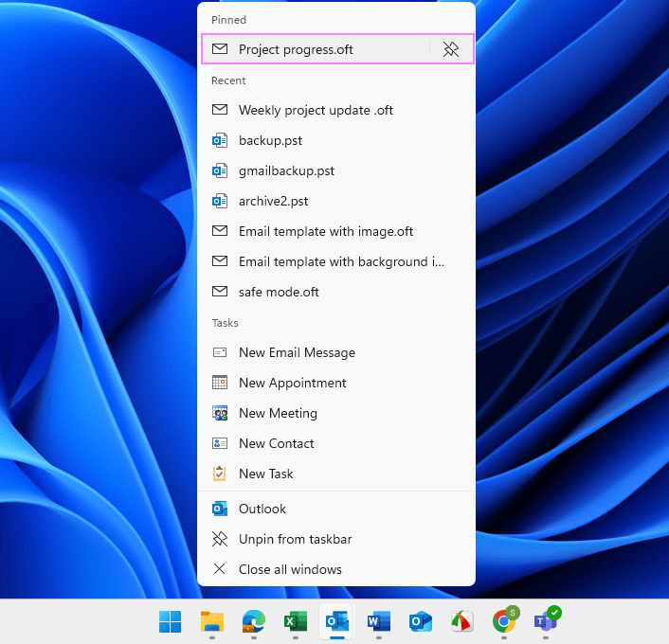Create a New Appointment
This screenshot has height=644, width=669.
(x=336, y=383)
